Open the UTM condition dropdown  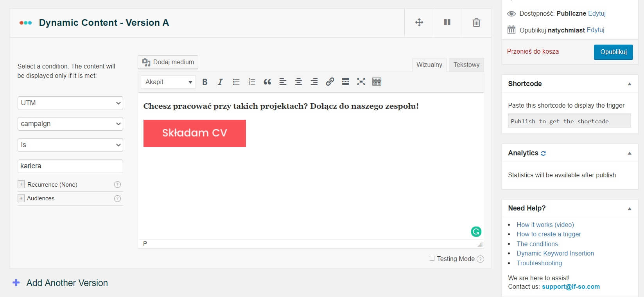[70, 103]
